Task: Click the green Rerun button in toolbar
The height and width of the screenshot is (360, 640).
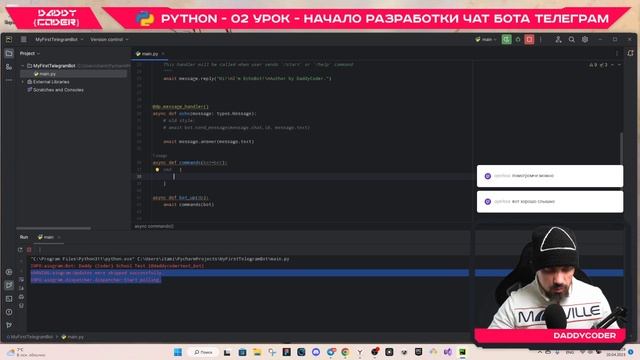Action: (507, 40)
